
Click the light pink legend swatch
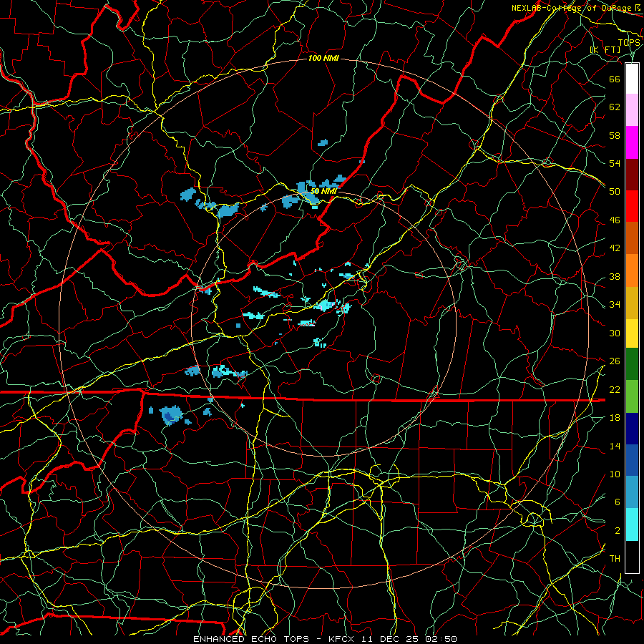pyautogui.click(x=632, y=110)
